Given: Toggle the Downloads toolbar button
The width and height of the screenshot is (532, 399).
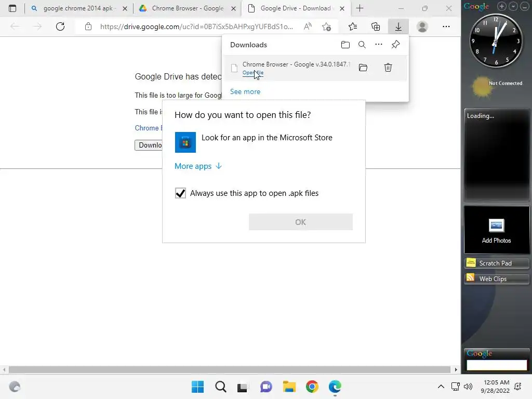Looking at the screenshot, I should point(398,26).
